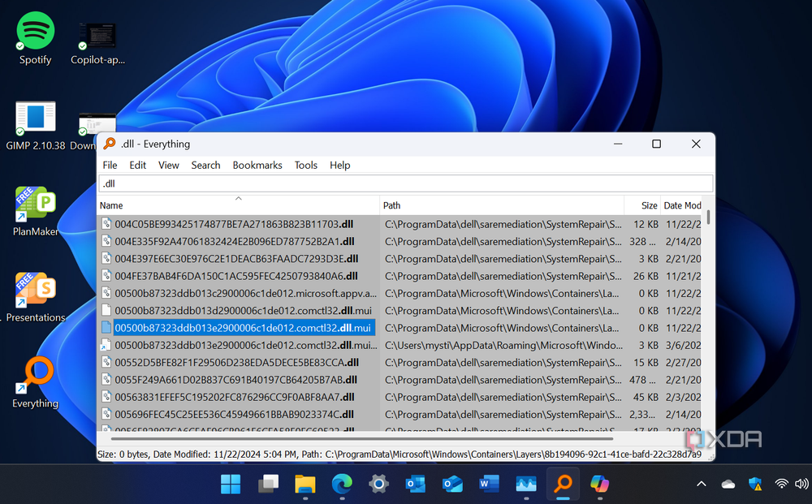
Task: Click the vertical scrollbar in results list
Action: [709, 325]
